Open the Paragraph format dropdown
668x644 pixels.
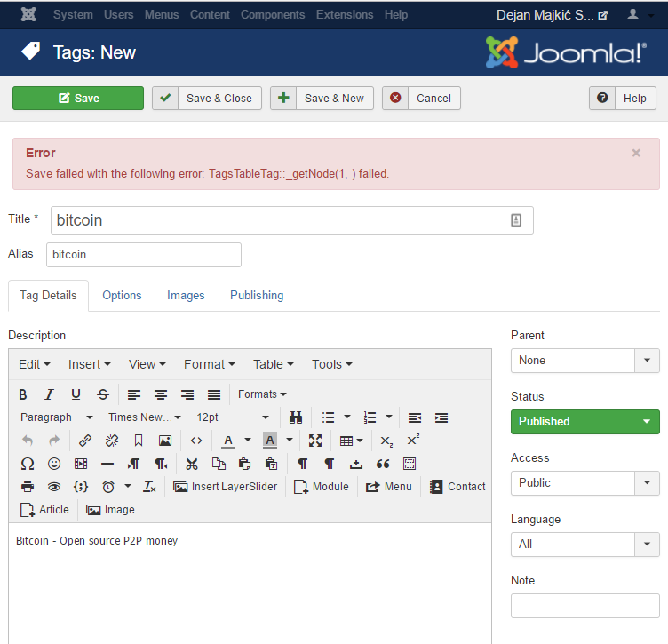pyautogui.click(x=57, y=417)
